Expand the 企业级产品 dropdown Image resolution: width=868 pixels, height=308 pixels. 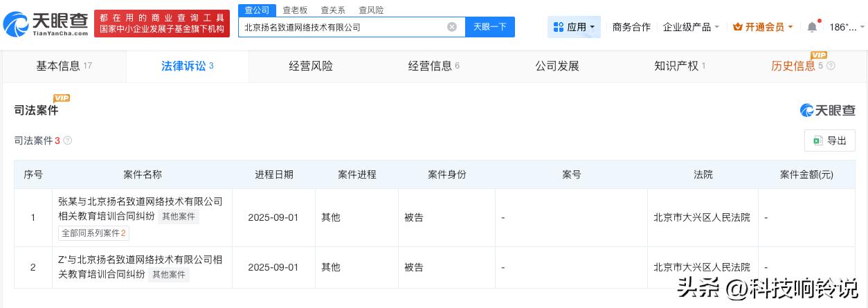(691, 27)
